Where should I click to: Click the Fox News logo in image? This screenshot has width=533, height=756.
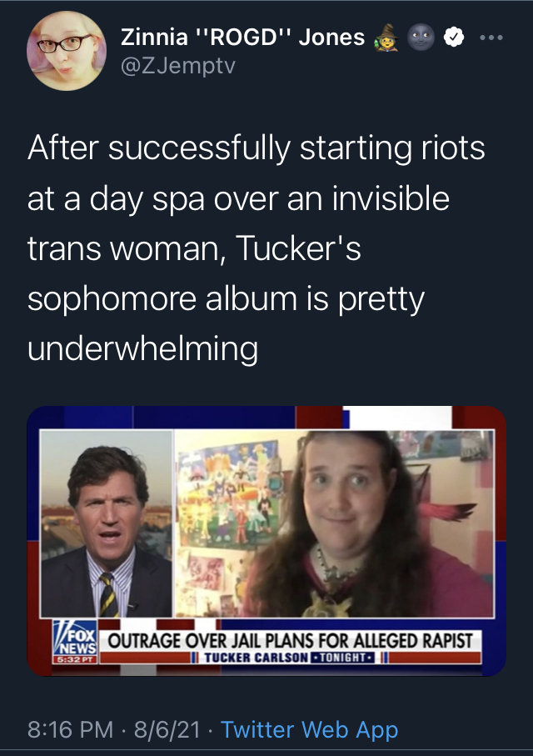[x=75, y=638]
